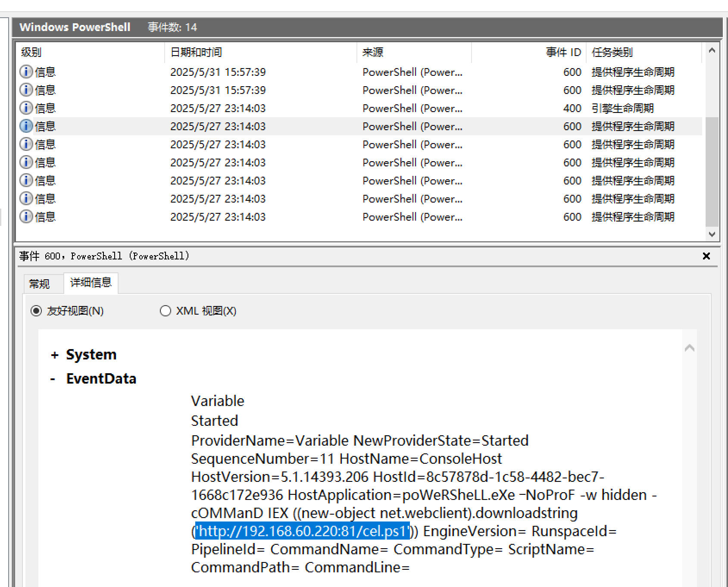Select the 友好视图(N) radio button

pos(36,311)
